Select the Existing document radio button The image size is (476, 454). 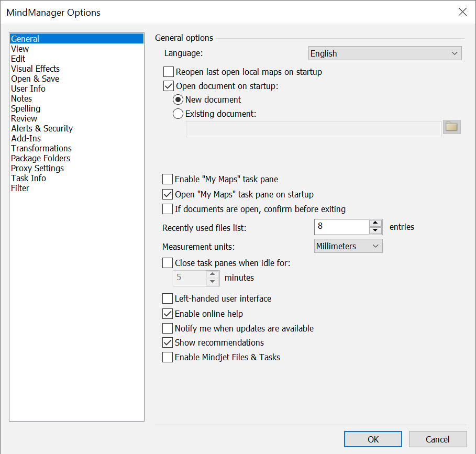point(178,114)
